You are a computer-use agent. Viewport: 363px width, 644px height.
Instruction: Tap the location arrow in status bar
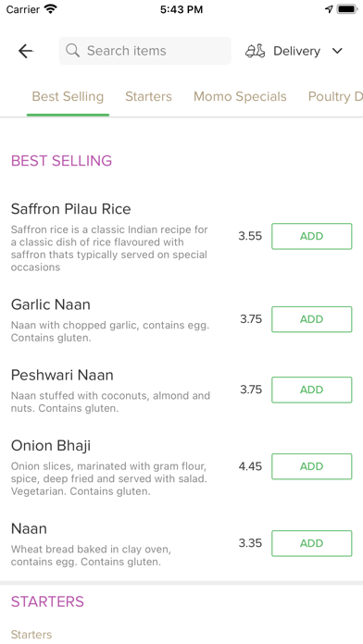point(329,9)
